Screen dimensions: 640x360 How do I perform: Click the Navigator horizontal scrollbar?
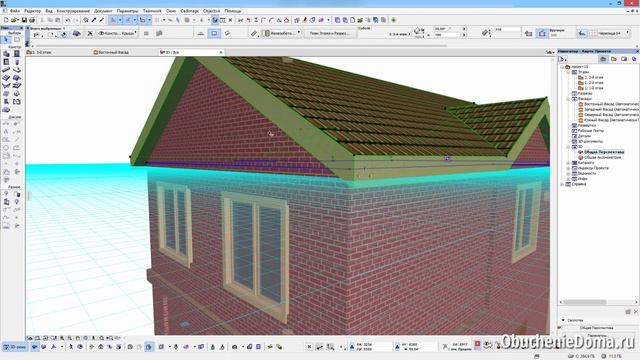(585, 302)
